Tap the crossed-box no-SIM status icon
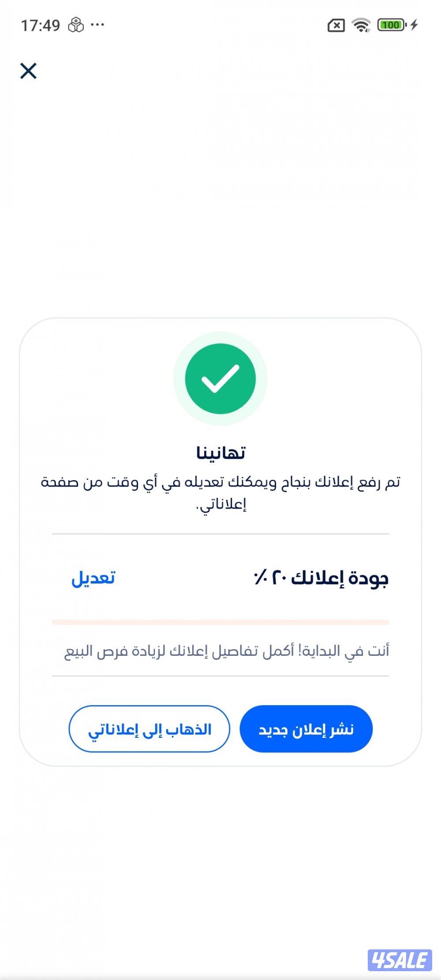Image resolution: width=441 pixels, height=980 pixels. click(x=336, y=26)
